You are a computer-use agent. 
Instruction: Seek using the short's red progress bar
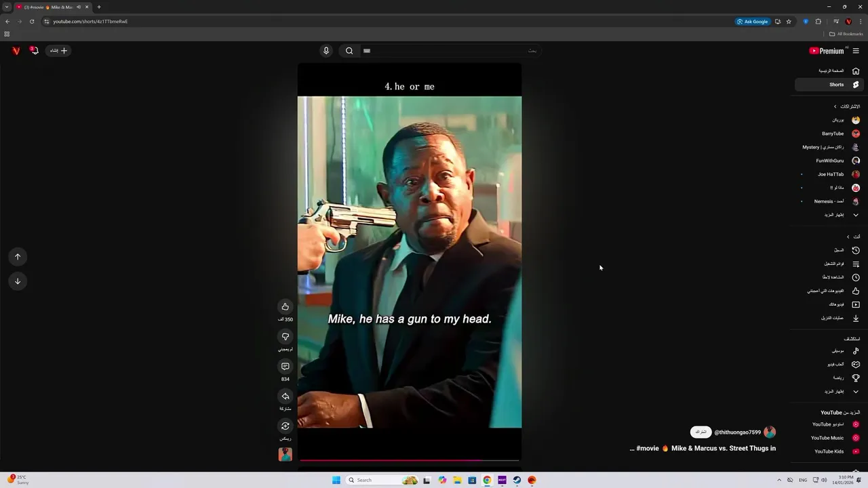click(x=410, y=460)
